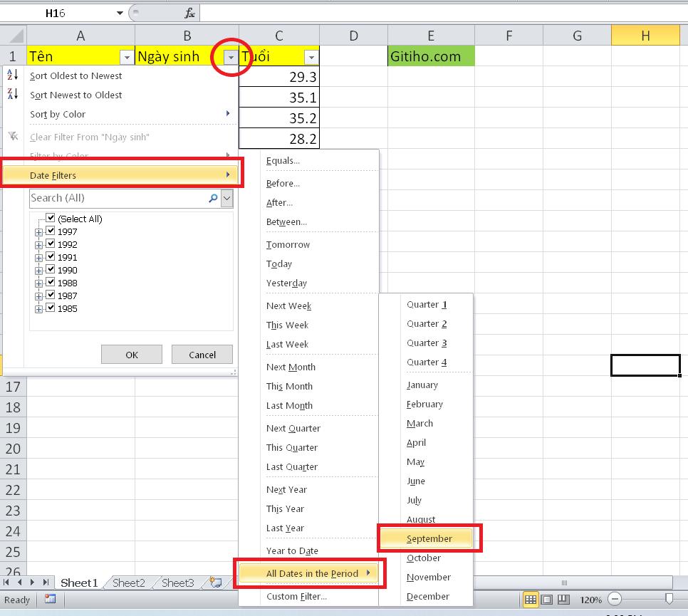Open the Tuổi column filter dropdown
This screenshot has width=688, height=616.
point(311,56)
